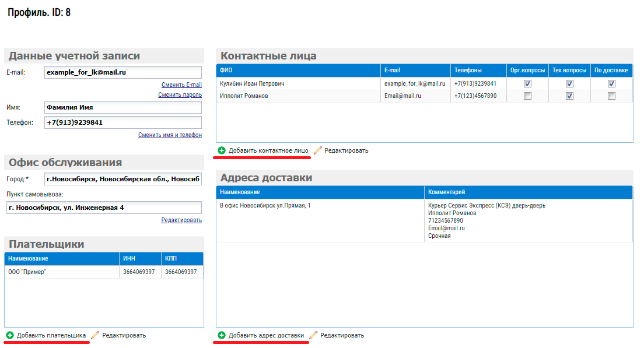Image resolution: width=644 pixels, height=348 pixels.
Task: Open the Город selection field
Action: [123, 179]
